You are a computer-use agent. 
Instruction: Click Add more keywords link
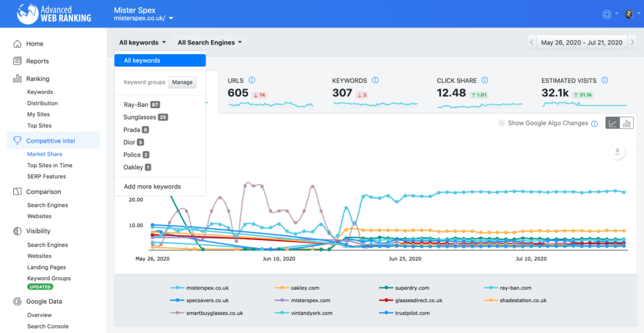click(x=152, y=187)
